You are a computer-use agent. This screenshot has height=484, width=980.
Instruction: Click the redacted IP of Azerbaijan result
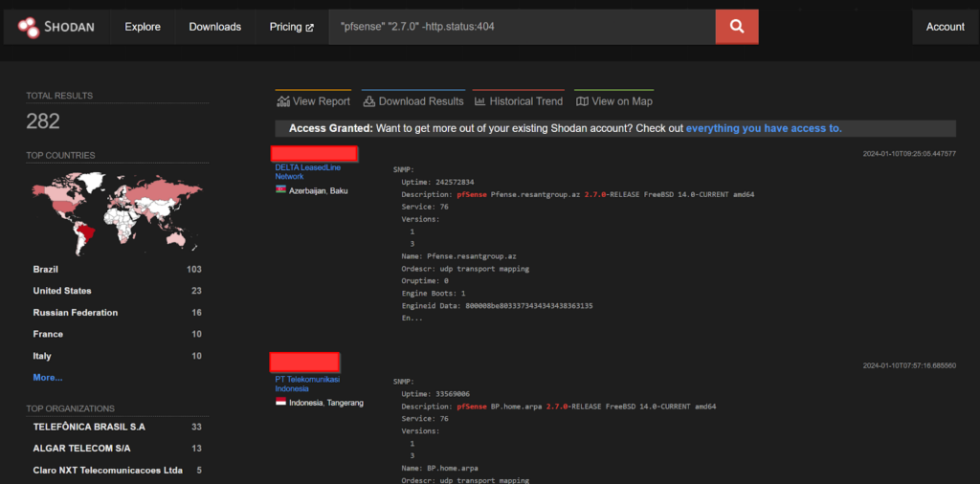(314, 153)
